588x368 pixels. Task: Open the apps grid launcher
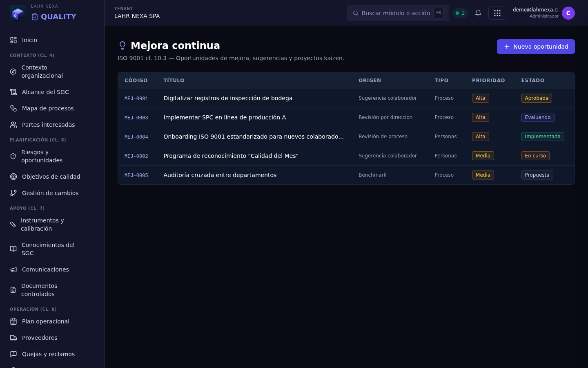[x=497, y=13]
